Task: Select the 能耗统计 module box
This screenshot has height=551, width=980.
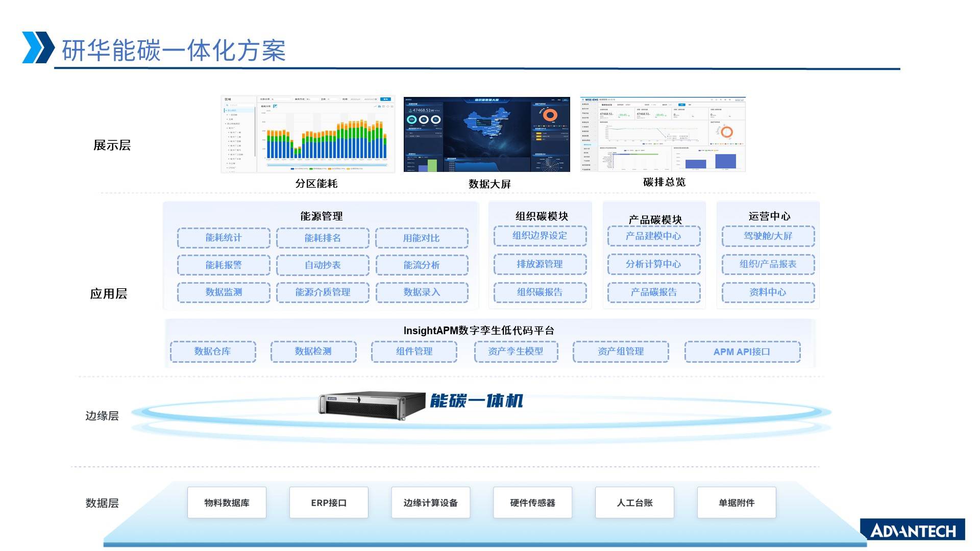Action: (x=224, y=238)
